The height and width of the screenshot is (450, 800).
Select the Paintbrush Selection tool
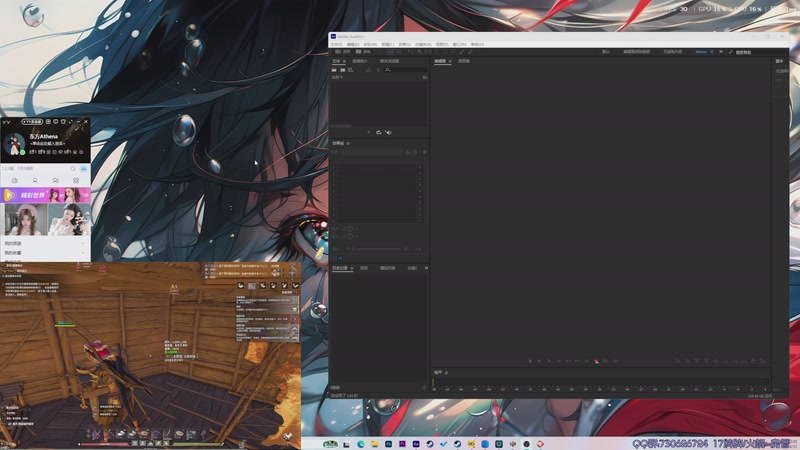point(462,52)
